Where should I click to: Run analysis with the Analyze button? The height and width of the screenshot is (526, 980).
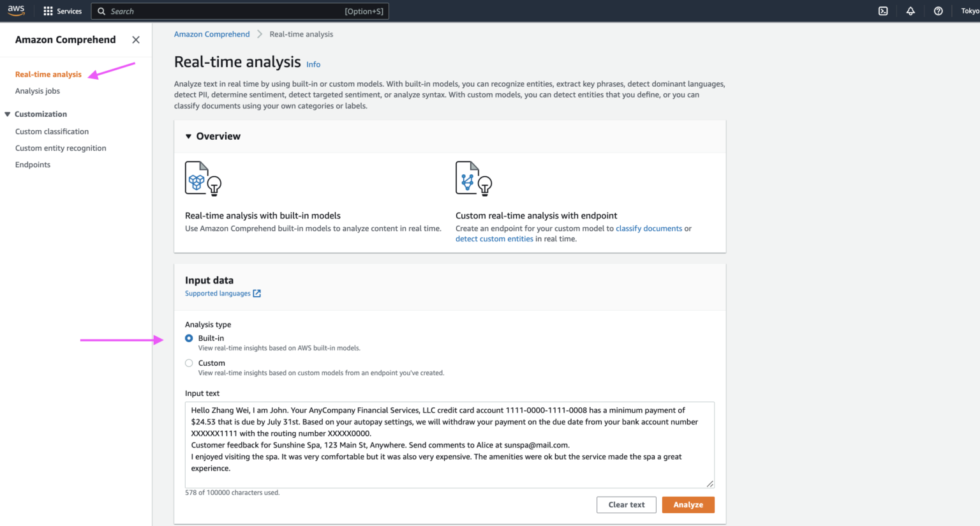point(688,504)
